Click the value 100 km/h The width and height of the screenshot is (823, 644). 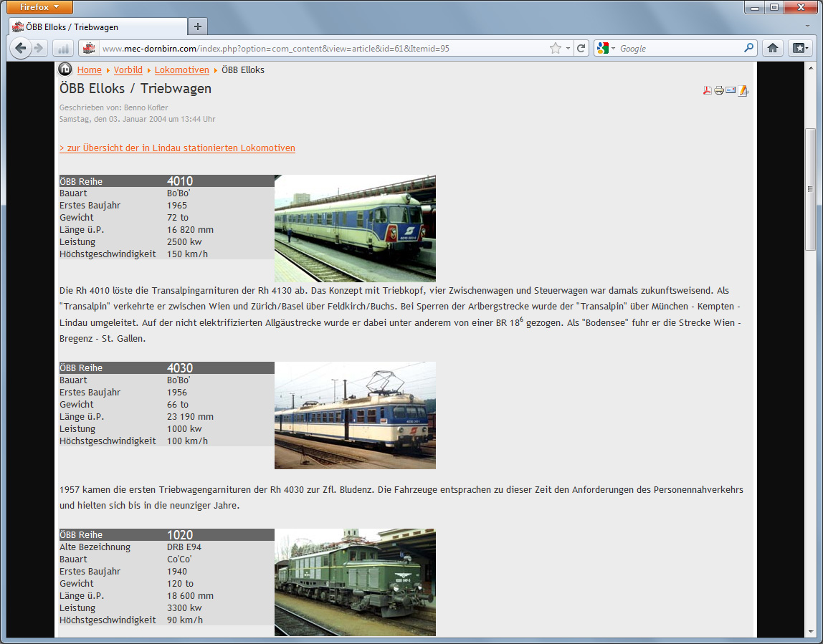[187, 441]
